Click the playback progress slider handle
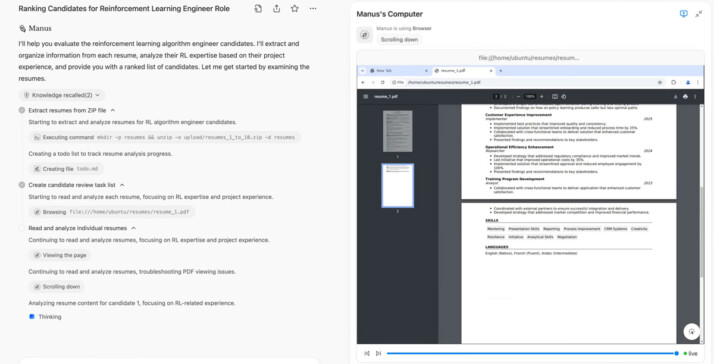The height and width of the screenshot is (364, 714). 676,353
